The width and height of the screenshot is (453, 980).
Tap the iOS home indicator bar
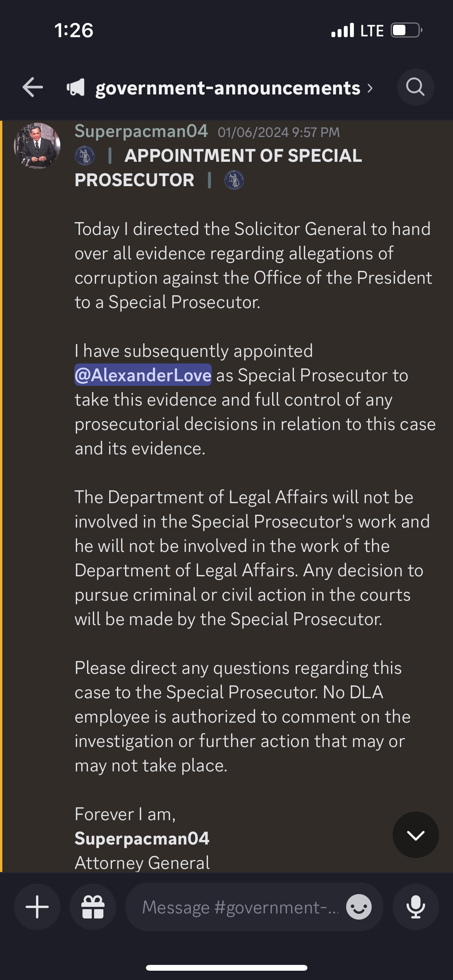tap(226, 968)
